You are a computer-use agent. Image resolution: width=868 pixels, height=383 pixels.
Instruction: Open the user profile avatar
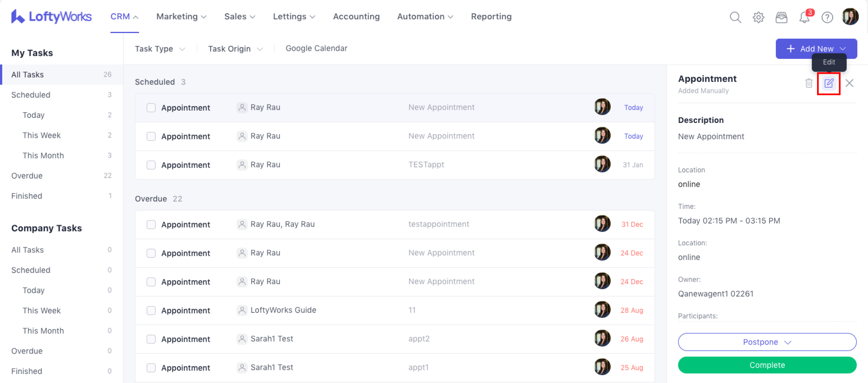[850, 17]
